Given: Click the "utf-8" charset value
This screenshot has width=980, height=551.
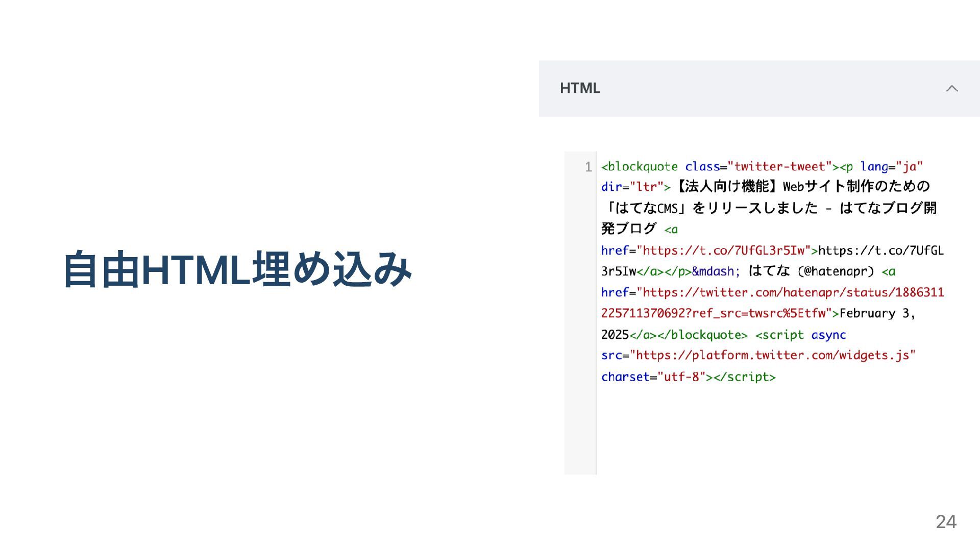Looking at the screenshot, I should tap(681, 377).
